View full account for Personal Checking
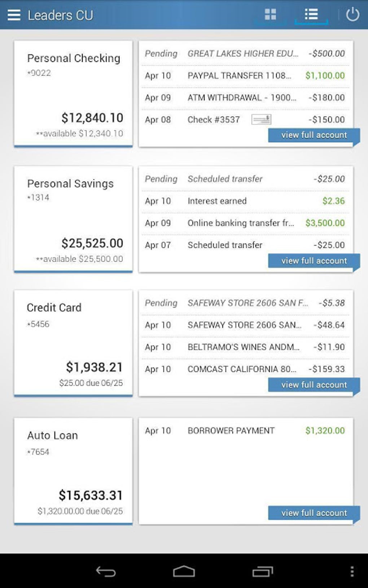The width and height of the screenshot is (368, 588). point(314,135)
